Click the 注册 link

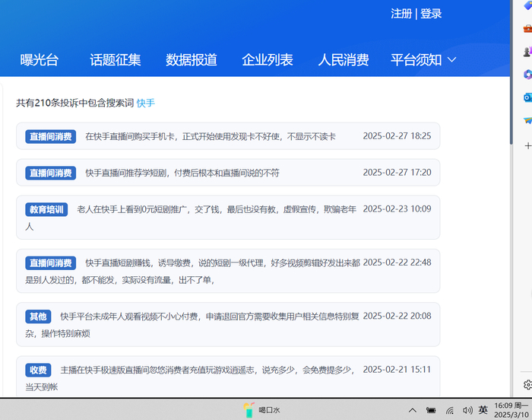pyautogui.click(x=401, y=14)
